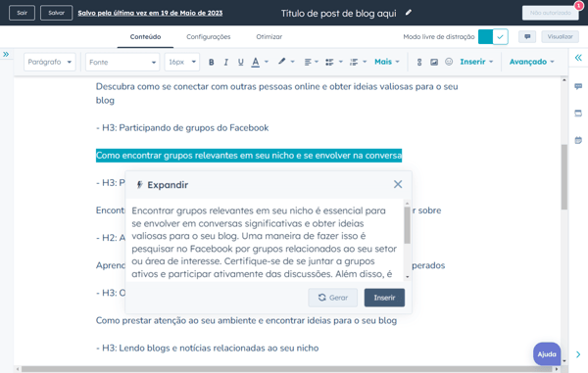Insert an image with the picture icon

coord(434,63)
